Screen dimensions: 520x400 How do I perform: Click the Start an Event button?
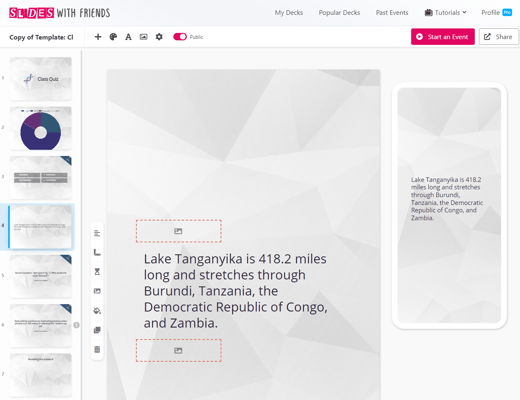(443, 37)
